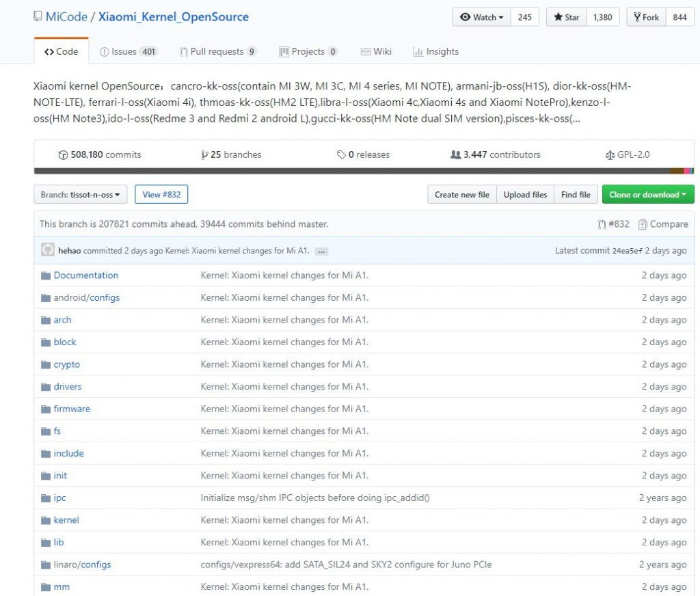The width and height of the screenshot is (700, 596).
Task: Click the releases tag icon
Action: (x=341, y=155)
